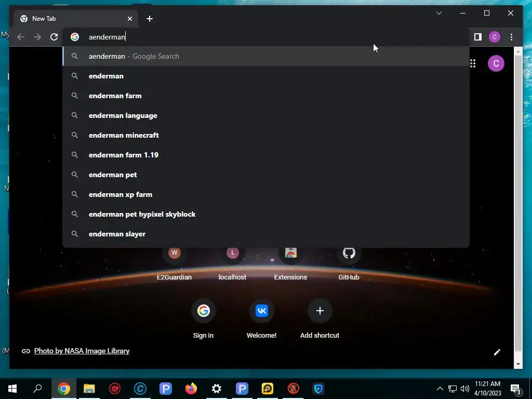Select the New Tab tab
The height and width of the screenshot is (399, 532).
pyautogui.click(x=76, y=19)
